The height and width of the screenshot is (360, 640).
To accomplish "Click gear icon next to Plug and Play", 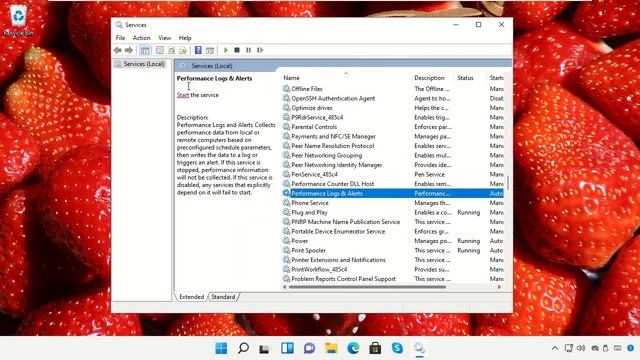I will click(x=286, y=212).
